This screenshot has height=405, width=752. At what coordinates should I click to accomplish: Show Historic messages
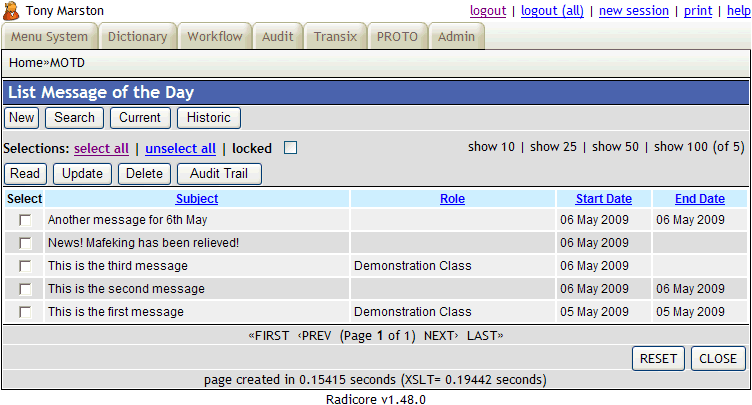[209, 118]
